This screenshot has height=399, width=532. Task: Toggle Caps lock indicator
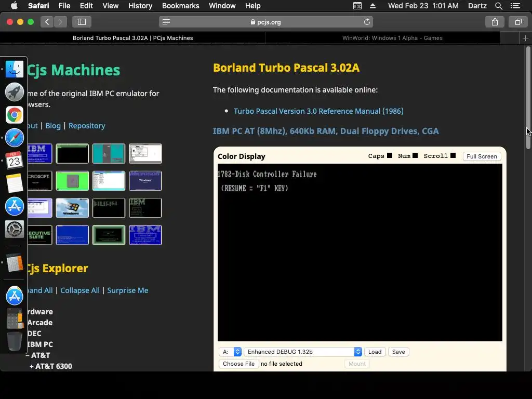390,155
